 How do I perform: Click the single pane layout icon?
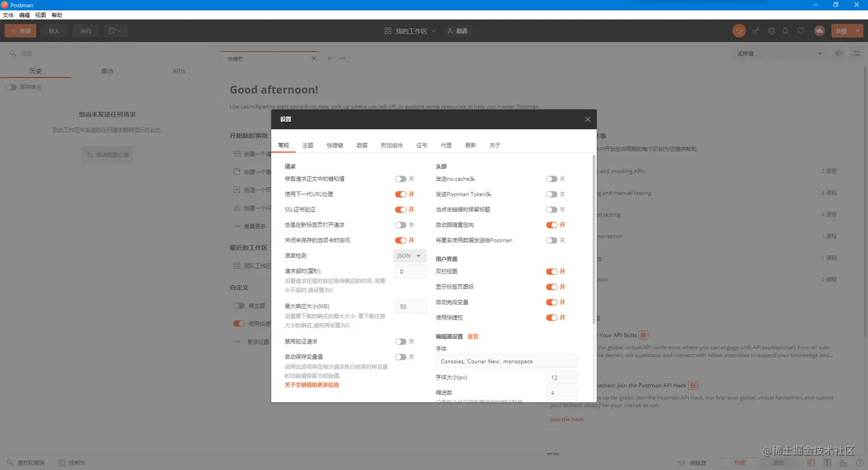(x=827, y=463)
